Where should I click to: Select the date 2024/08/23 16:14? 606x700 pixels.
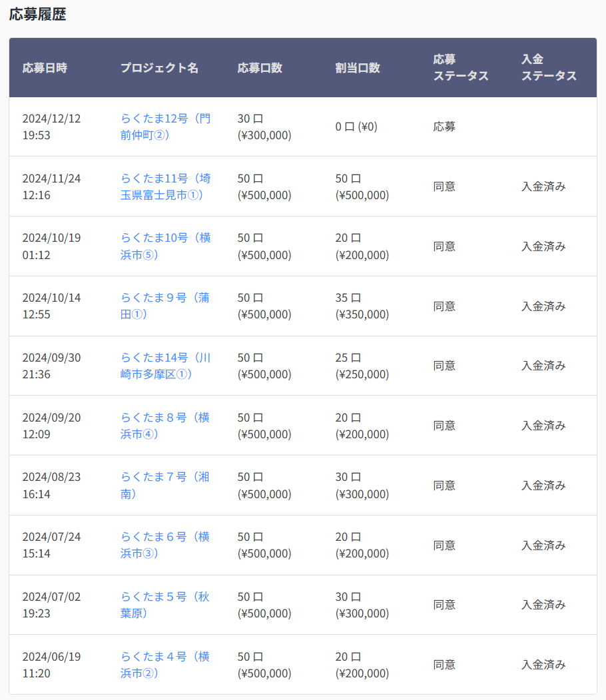point(52,486)
